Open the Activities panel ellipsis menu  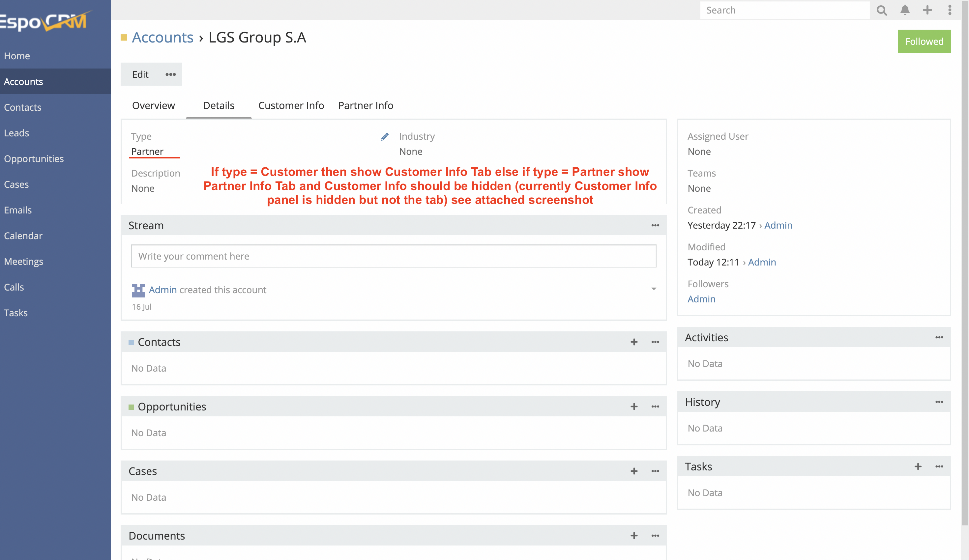tap(939, 337)
